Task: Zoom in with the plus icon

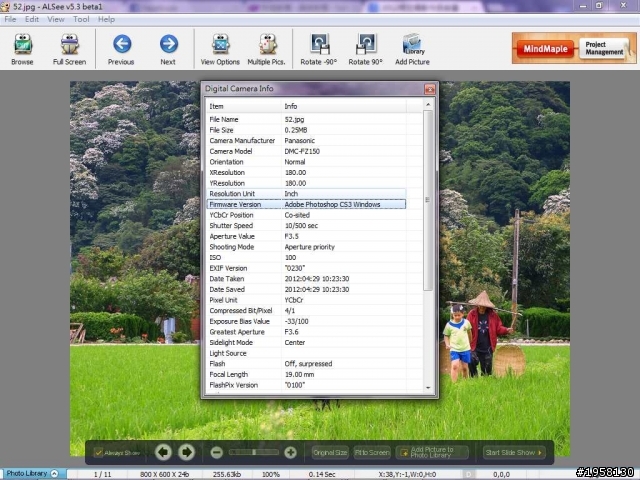Action: [x=290, y=452]
